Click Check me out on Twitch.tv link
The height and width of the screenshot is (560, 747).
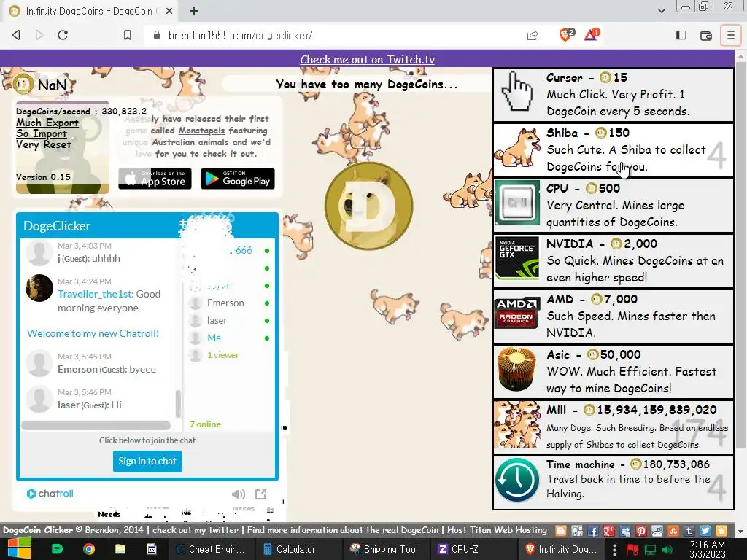(x=368, y=60)
